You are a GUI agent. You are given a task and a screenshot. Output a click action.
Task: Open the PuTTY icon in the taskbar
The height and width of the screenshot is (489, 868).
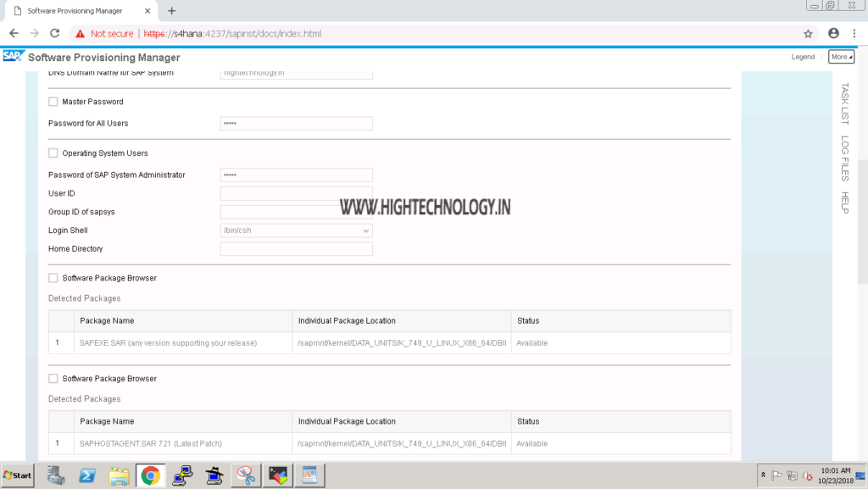click(182, 475)
